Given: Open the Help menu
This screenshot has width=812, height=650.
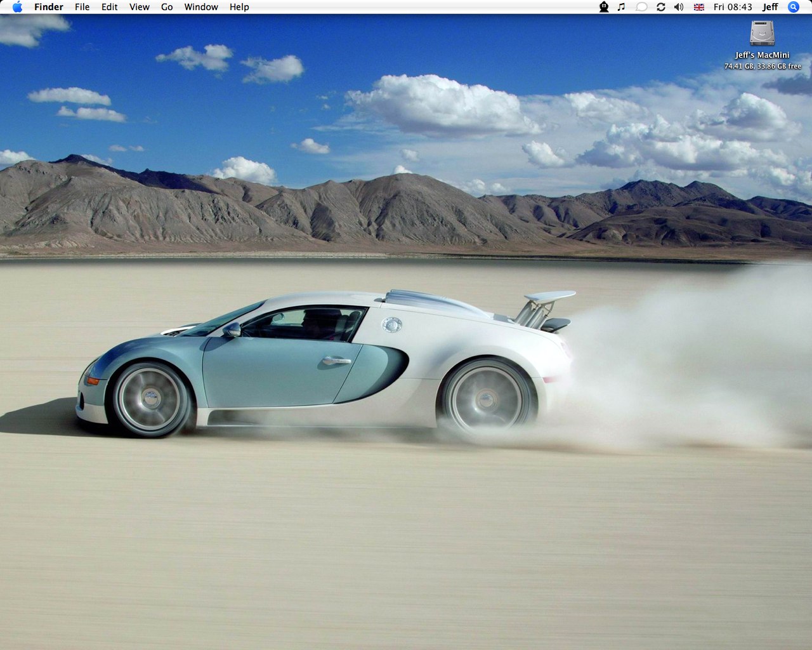Looking at the screenshot, I should point(239,7).
